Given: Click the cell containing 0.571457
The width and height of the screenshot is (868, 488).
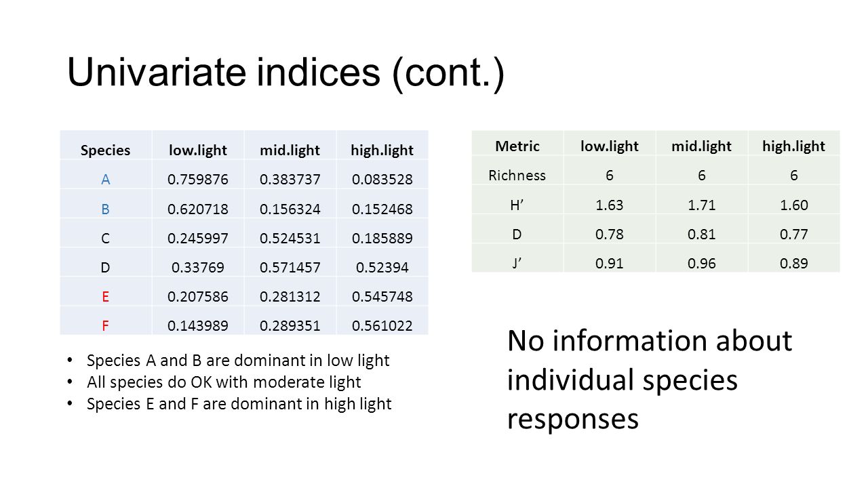Looking at the screenshot, I should tap(290, 267).
